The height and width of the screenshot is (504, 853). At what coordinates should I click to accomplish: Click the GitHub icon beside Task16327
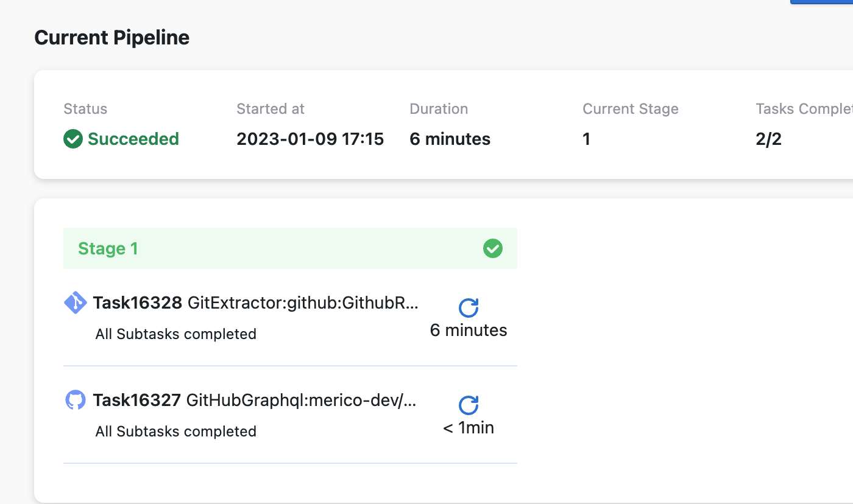pos(76,400)
